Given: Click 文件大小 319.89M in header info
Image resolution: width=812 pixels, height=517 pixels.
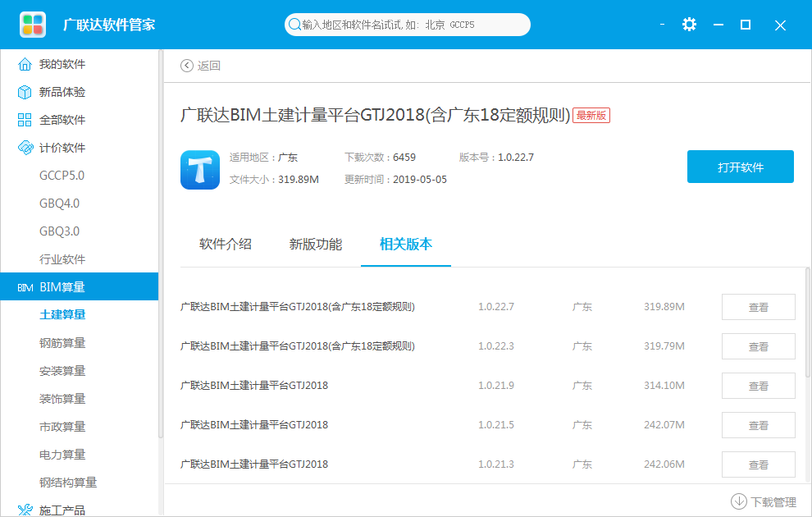Looking at the screenshot, I should [274, 180].
